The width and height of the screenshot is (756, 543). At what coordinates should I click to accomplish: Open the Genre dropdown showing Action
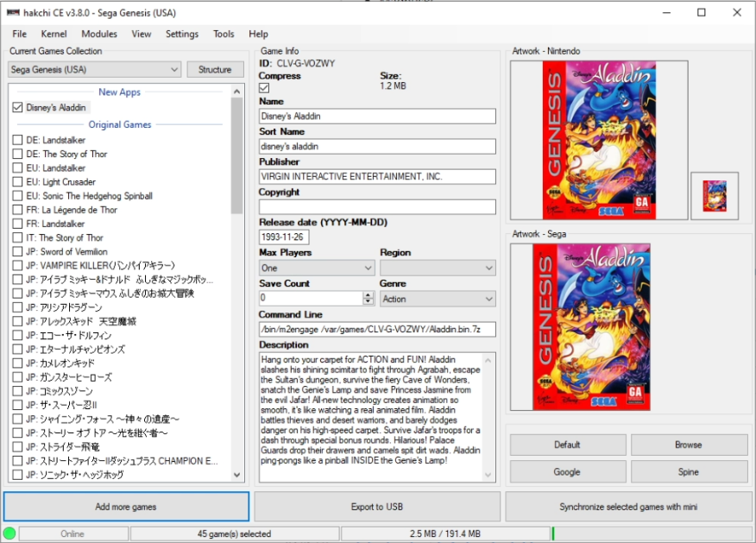(x=438, y=299)
